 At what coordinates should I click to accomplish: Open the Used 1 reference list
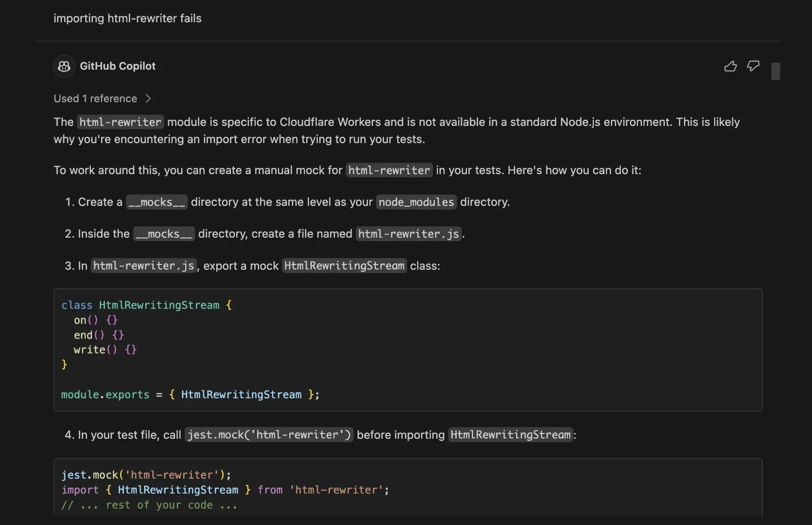95,99
